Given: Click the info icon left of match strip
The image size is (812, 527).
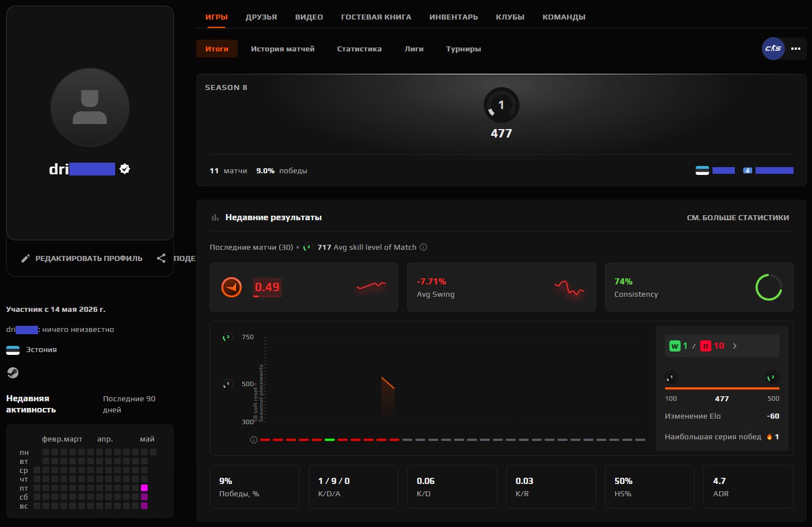Looking at the screenshot, I should click(254, 440).
